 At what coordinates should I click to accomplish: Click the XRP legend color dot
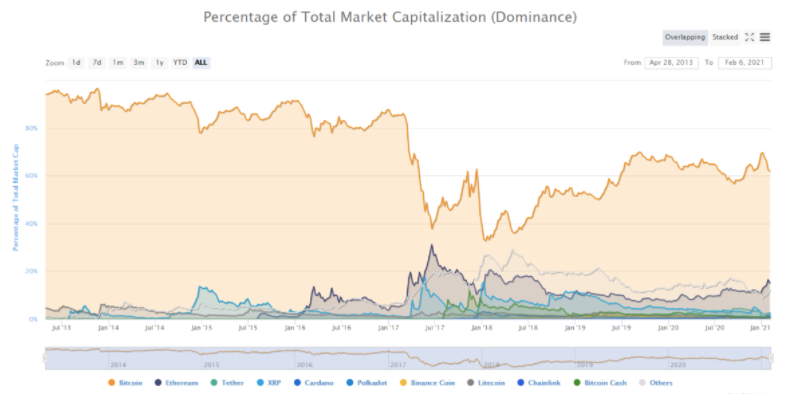point(260,383)
